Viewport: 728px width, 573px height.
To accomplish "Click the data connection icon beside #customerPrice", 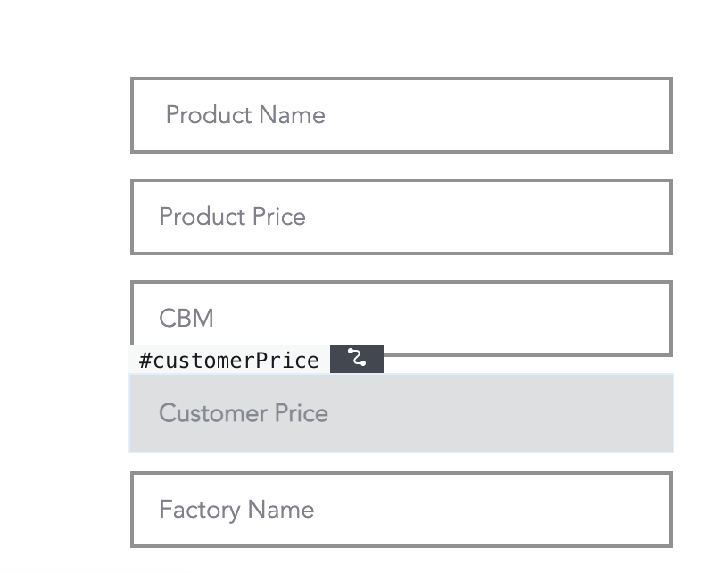I will coord(357,359).
